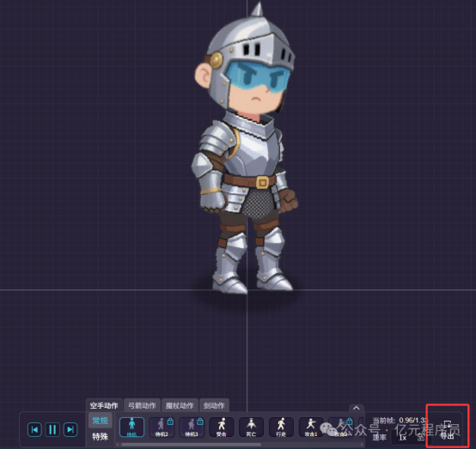Choose the locked 待机3 animation
476x449 pixels.
pos(192,428)
